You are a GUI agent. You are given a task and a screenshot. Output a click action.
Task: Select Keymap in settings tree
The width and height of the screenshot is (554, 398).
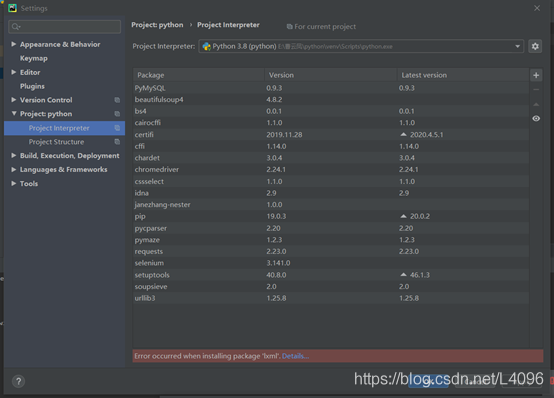[x=34, y=58]
